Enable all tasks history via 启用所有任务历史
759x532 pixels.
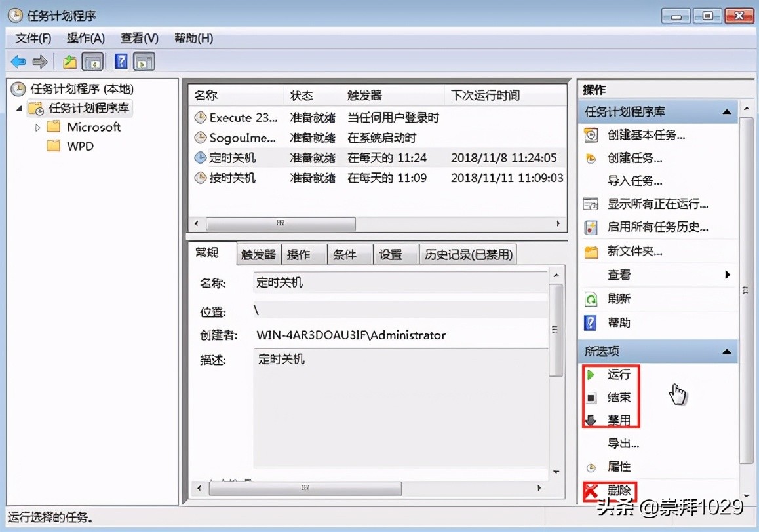point(654,227)
